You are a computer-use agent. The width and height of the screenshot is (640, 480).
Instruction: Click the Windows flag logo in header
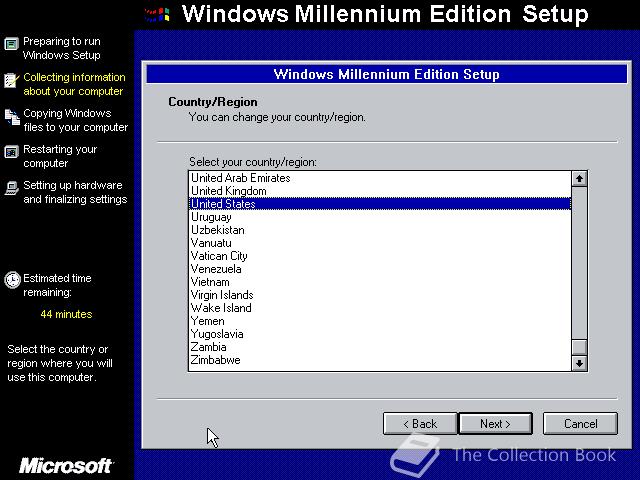click(x=158, y=14)
